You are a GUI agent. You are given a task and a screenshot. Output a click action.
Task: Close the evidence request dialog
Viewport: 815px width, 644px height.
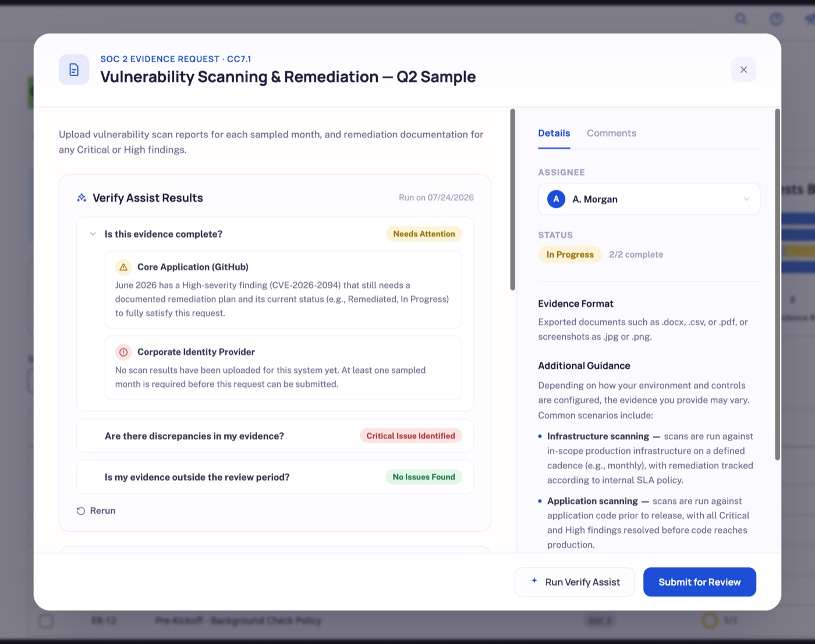pos(743,70)
